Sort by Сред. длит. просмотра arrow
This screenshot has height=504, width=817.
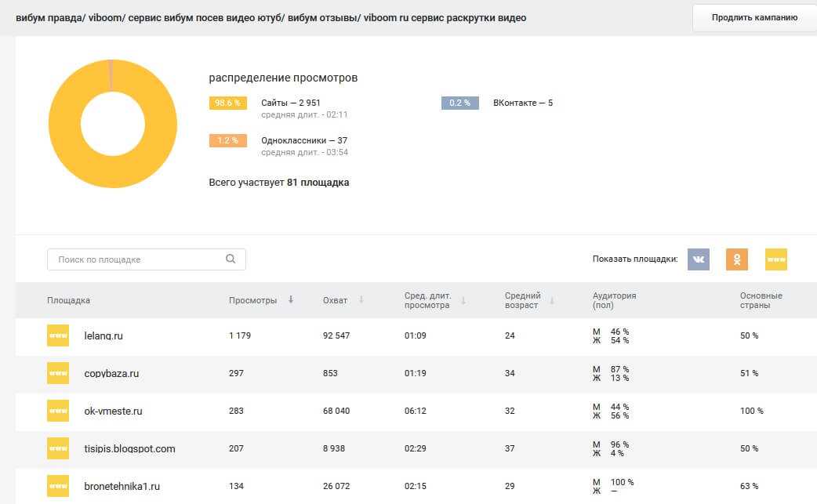(463, 300)
